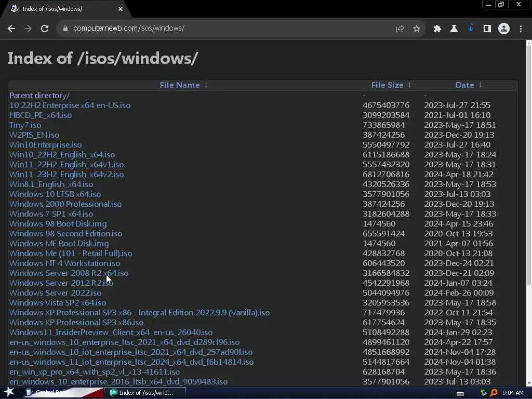The image size is (532, 399).
Task: Download XP SP3 Integral Edition (Vanilla).iso
Action: 139,312
